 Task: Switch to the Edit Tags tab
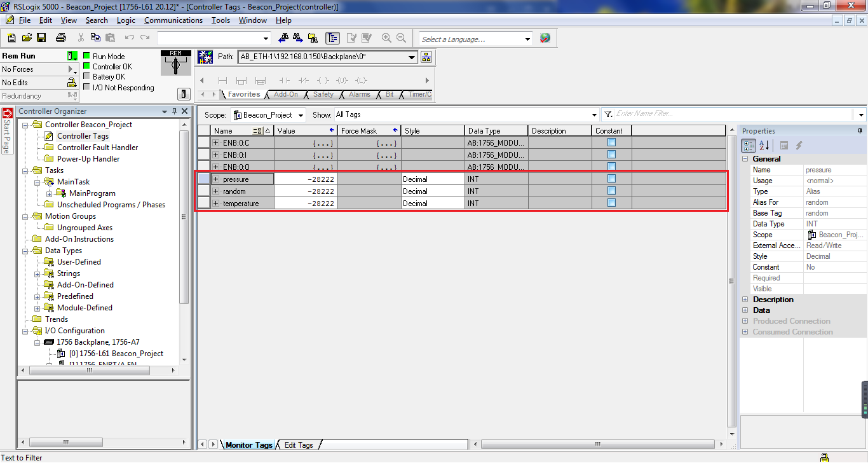299,445
